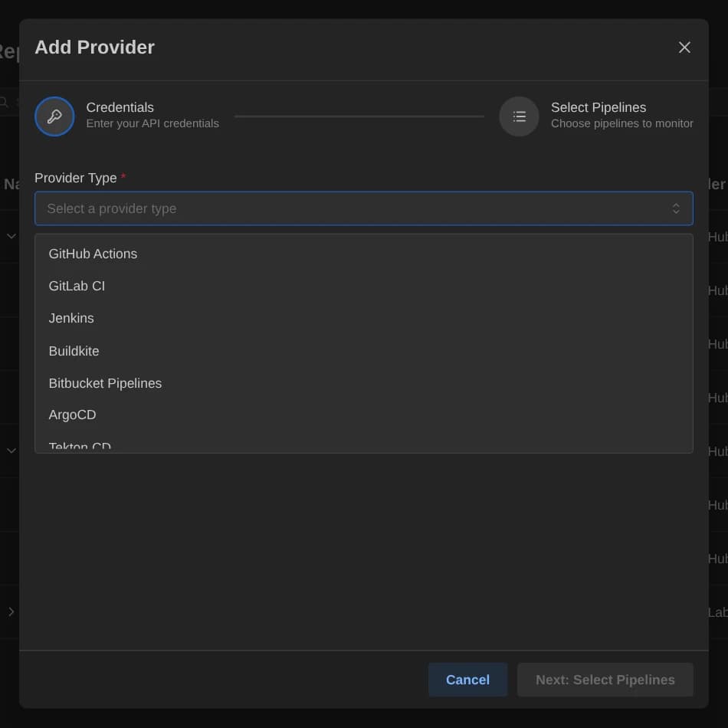Open the Provider Type combo box
The width and height of the screenshot is (728, 728).
[x=363, y=208]
